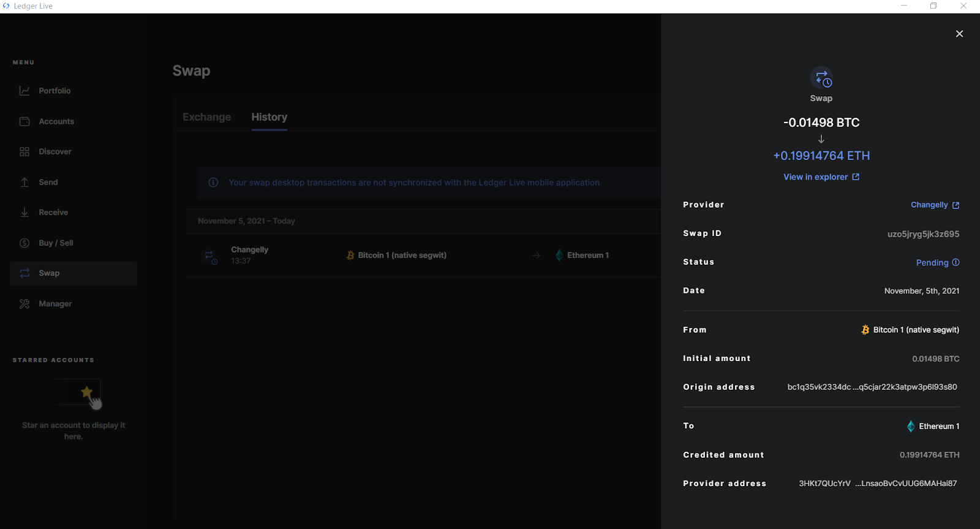Click the info icon in sync notice banner
The height and width of the screenshot is (529, 980).
[x=213, y=182]
